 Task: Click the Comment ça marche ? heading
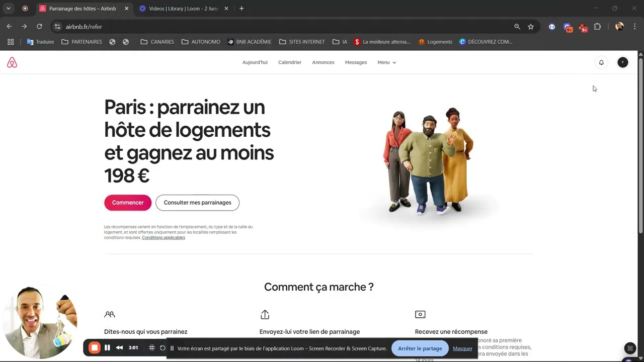319,287
